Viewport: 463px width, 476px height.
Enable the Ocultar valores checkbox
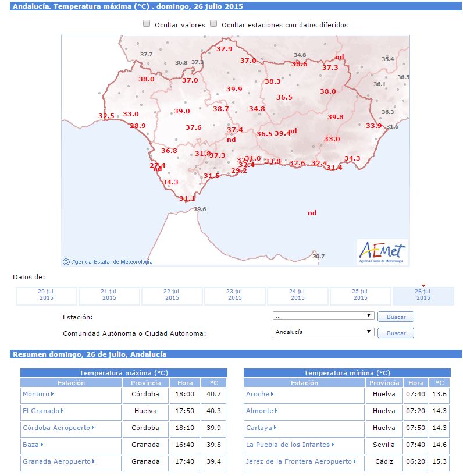pyautogui.click(x=147, y=24)
